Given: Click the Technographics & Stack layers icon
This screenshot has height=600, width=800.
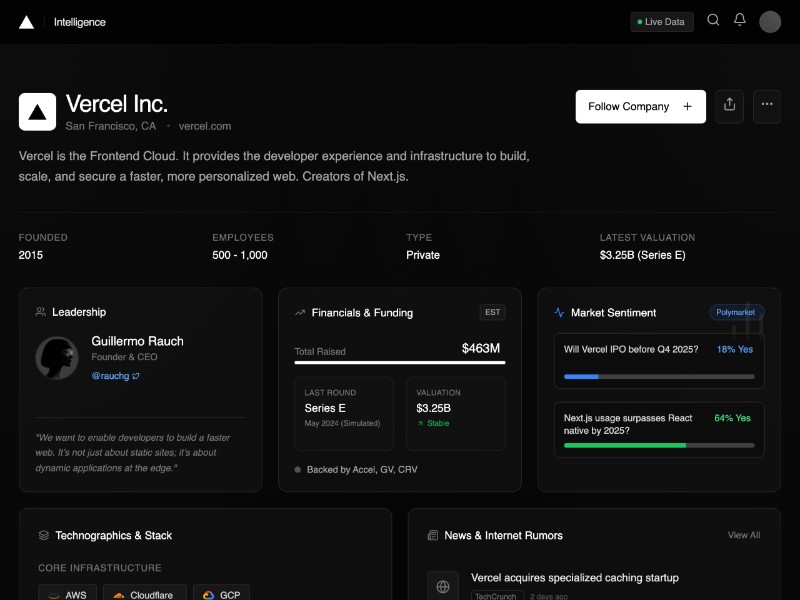Looking at the screenshot, I should tap(43, 536).
